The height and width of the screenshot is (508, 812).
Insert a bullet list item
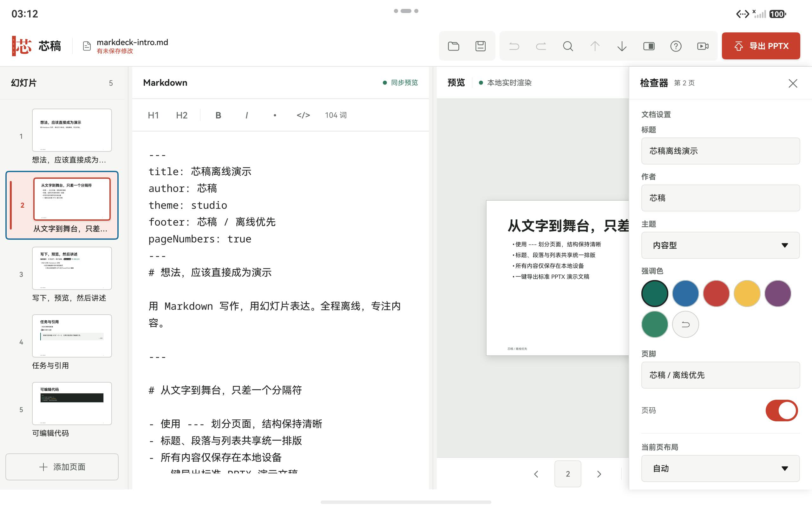(275, 115)
